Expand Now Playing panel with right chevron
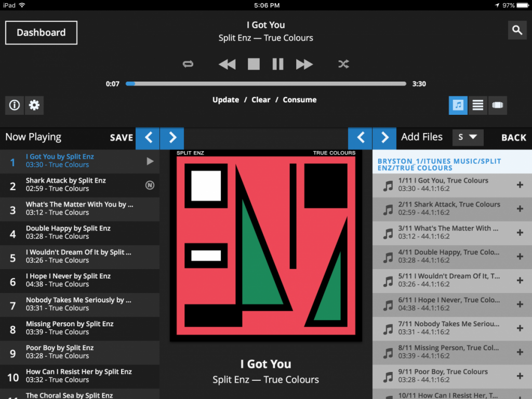532x399 pixels. point(172,138)
